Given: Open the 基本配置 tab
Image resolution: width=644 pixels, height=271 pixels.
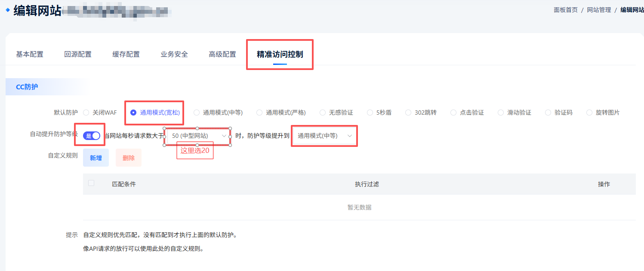Looking at the screenshot, I should click(30, 55).
